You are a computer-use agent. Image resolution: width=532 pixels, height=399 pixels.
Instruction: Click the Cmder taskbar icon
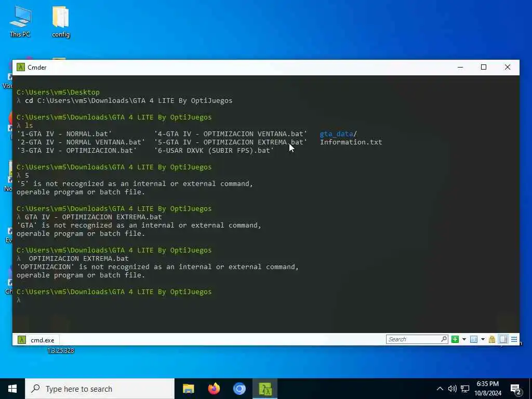pos(265,389)
